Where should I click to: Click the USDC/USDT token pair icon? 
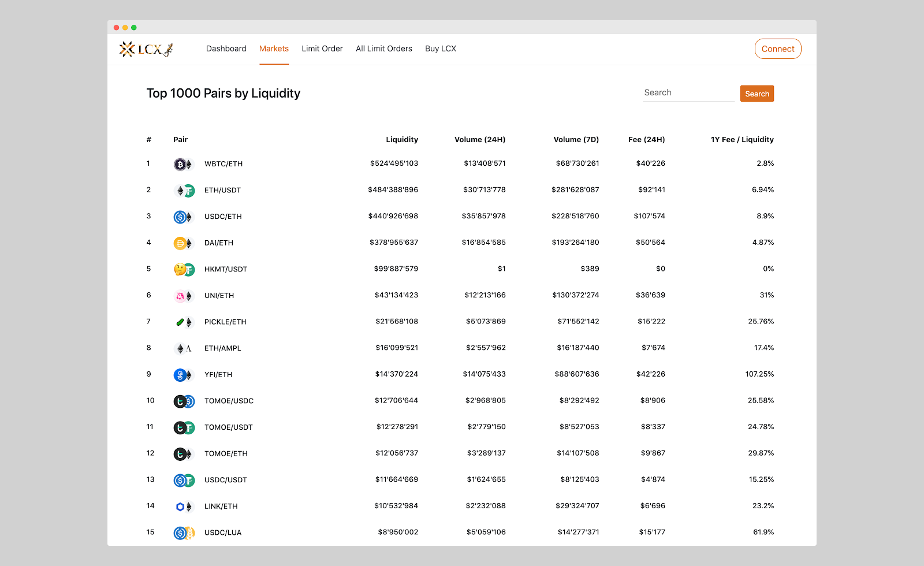(184, 481)
